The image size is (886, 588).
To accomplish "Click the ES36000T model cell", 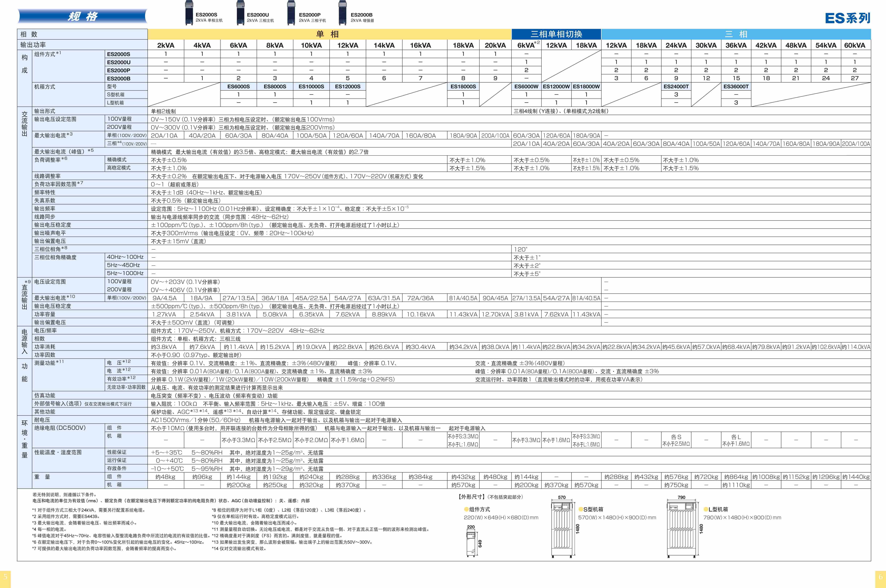I will (736, 87).
